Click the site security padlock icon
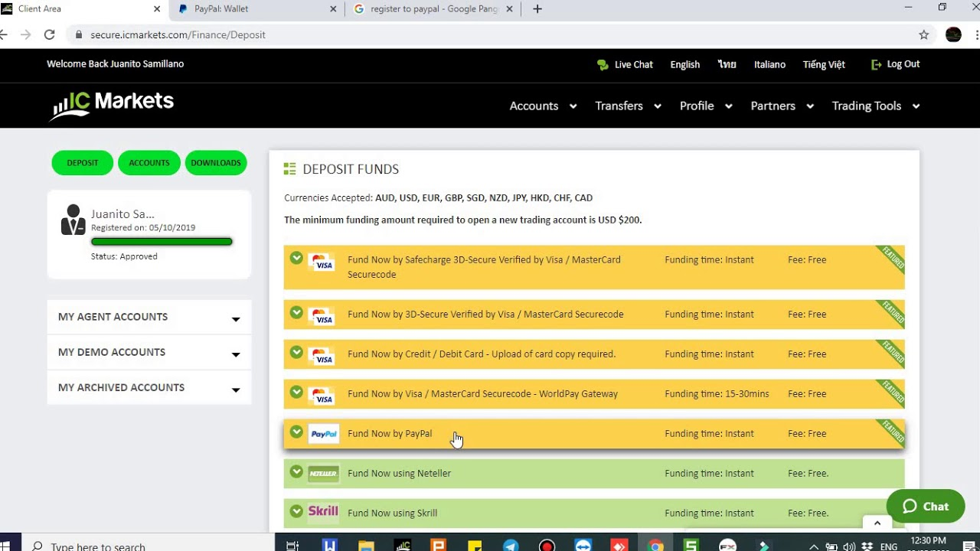 (x=78, y=35)
